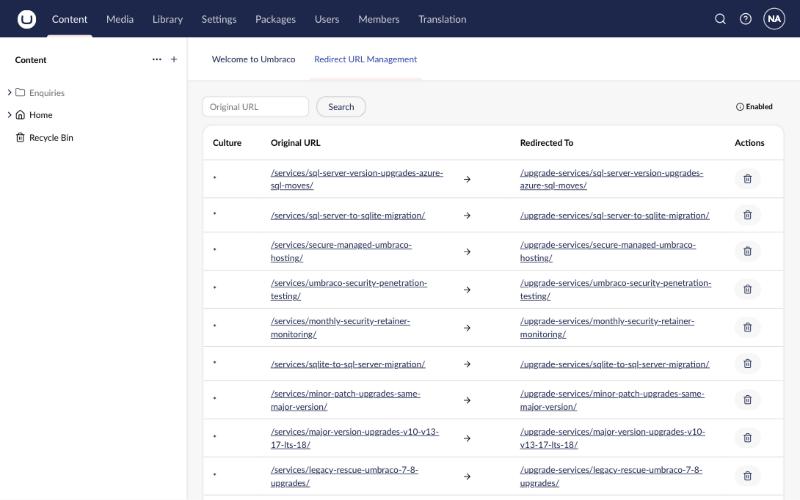This screenshot has height=500, width=800.
Task: Select Recycle Bin in the content tree
Action: (51, 138)
